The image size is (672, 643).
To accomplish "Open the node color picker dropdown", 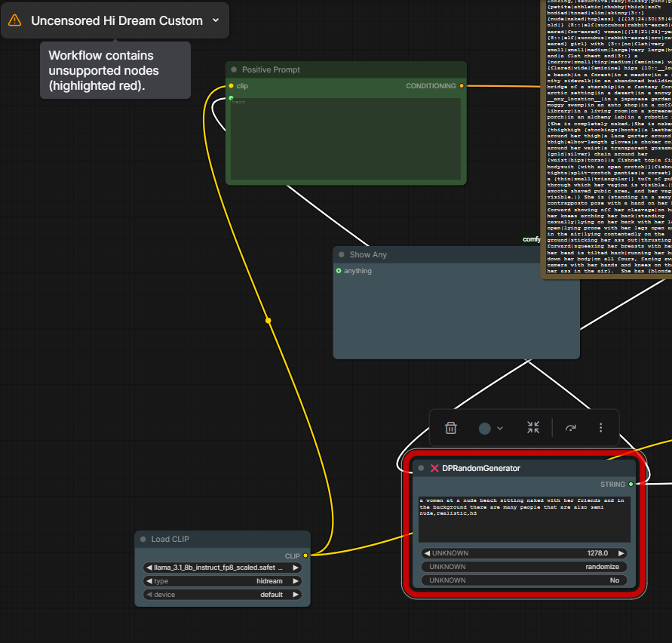I will click(x=491, y=428).
